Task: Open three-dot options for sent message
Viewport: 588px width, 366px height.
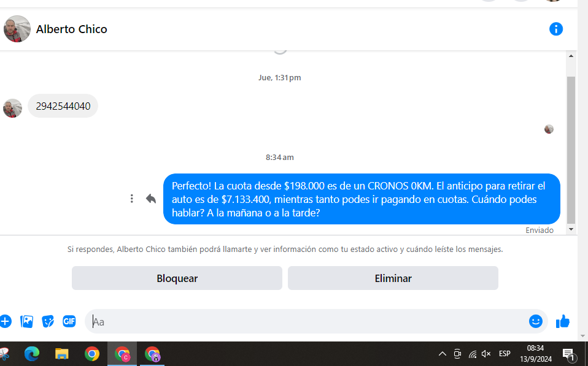Action: [132, 199]
